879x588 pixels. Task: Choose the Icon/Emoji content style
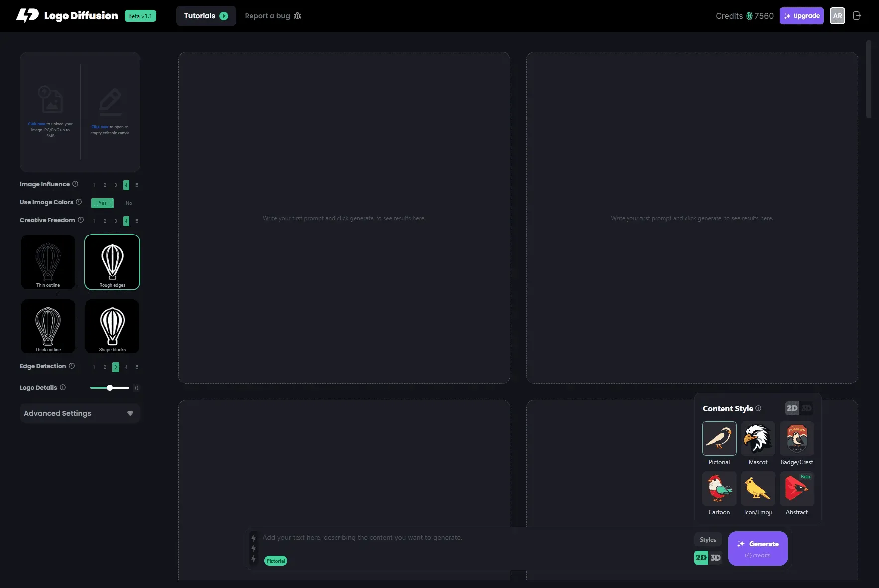pyautogui.click(x=758, y=488)
